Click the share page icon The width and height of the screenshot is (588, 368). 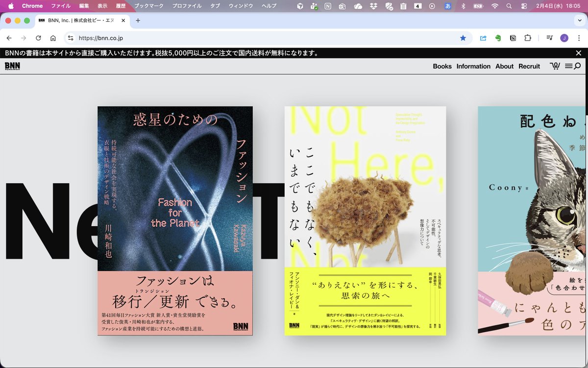click(x=483, y=38)
